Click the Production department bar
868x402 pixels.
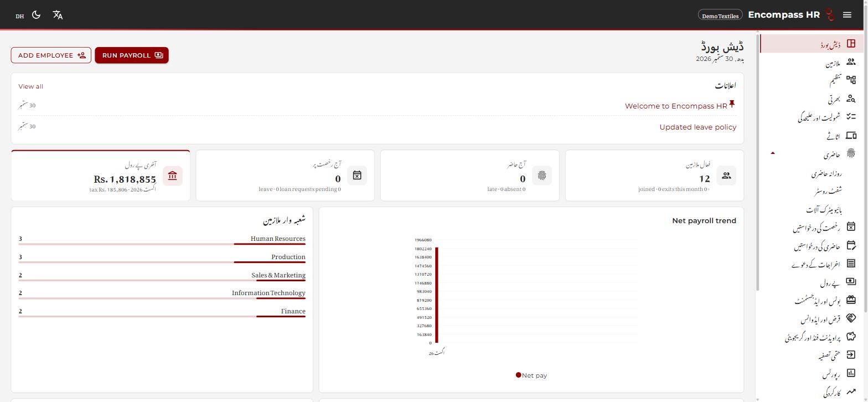click(162, 262)
